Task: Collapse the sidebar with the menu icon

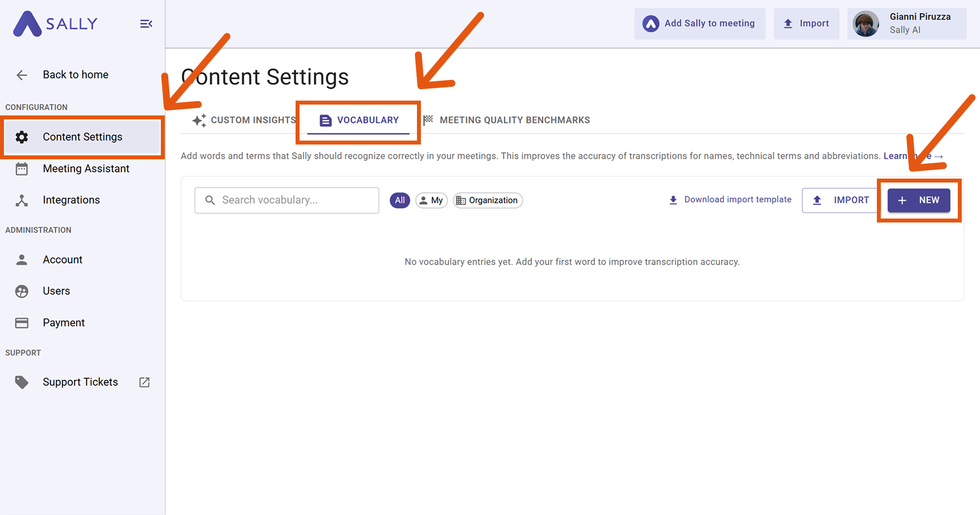Action: pos(146,24)
